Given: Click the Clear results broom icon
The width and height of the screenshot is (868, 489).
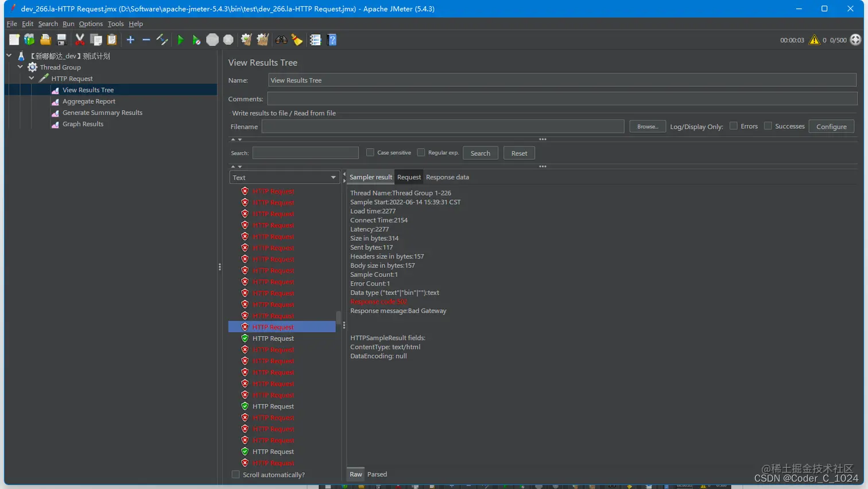Looking at the screenshot, I should (x=246, y=40).
